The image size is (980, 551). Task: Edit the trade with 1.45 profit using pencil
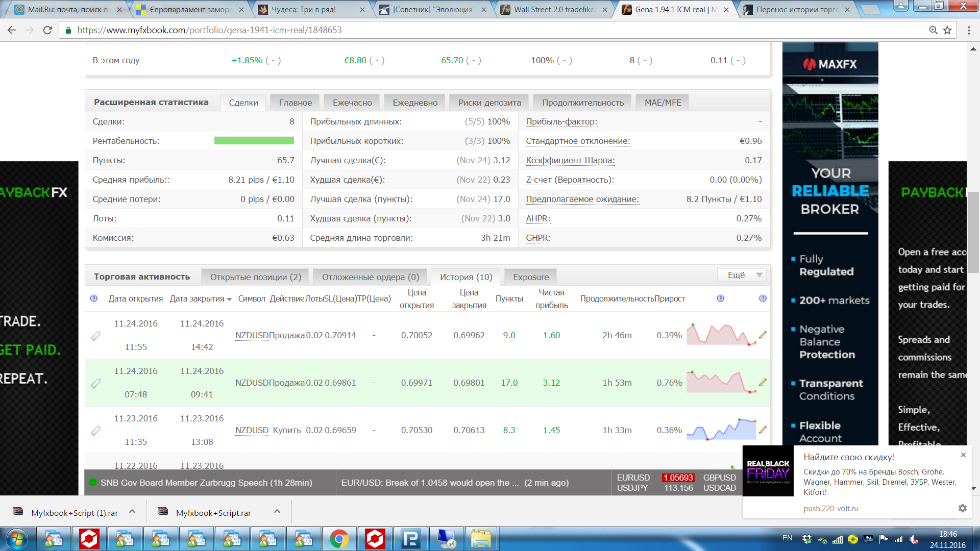pyautogui.click(x=763, y=430)
